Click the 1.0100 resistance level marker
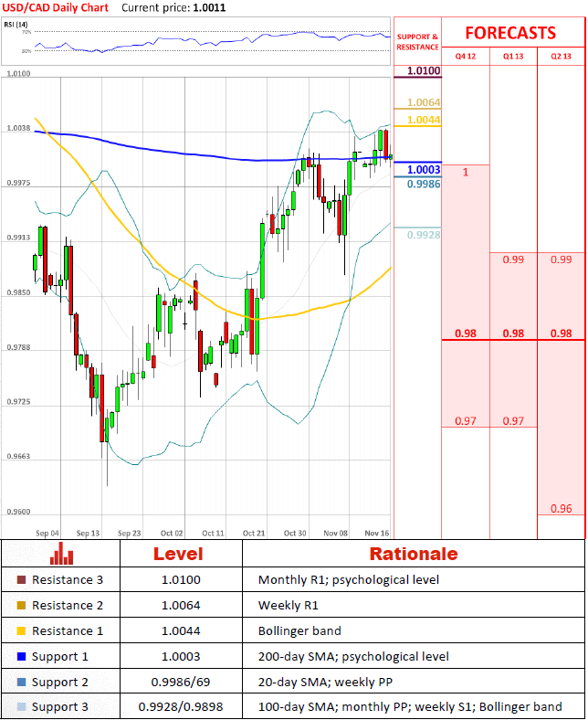The height and width of the screenshot is (720, 588). [424, 69]
